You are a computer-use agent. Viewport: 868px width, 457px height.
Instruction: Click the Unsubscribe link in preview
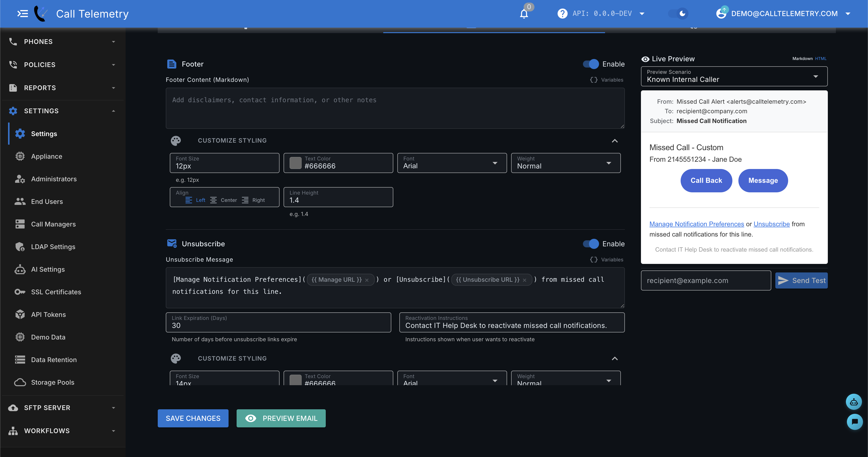click(x=772, y=224)
